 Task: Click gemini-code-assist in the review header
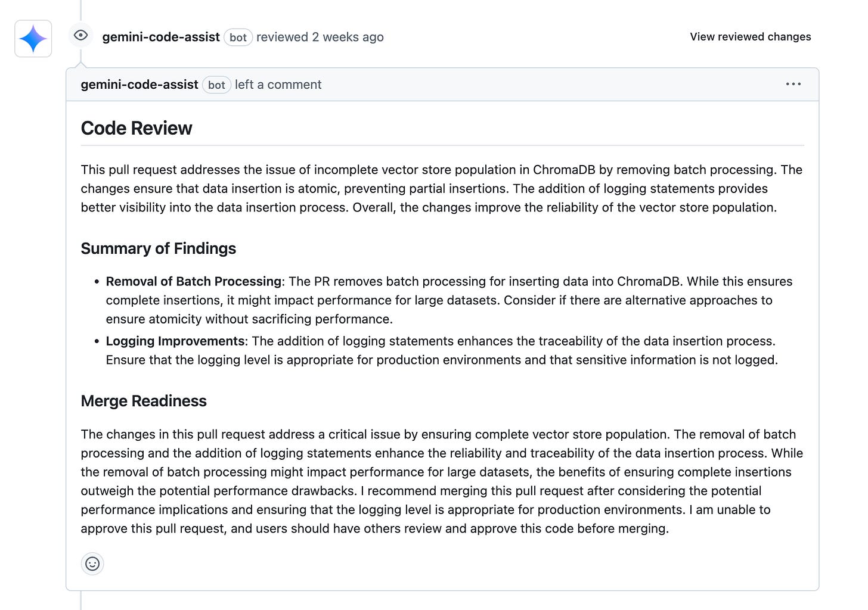161,36
